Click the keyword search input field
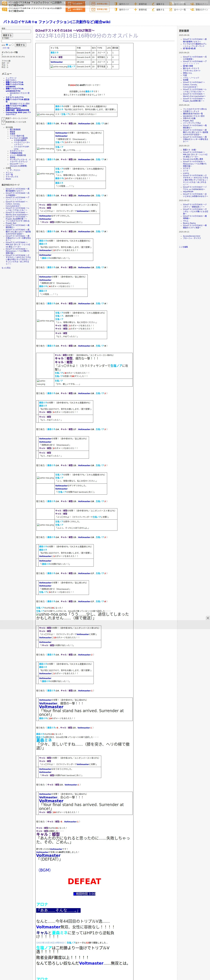Viewport: 210px width, 980px height. 16,32
